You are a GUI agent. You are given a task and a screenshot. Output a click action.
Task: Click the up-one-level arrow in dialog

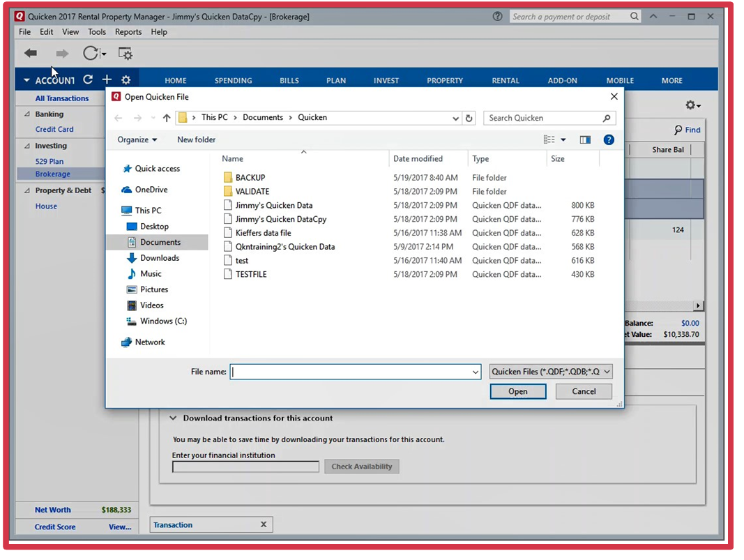pyautogui.click(x=167, y=118)
